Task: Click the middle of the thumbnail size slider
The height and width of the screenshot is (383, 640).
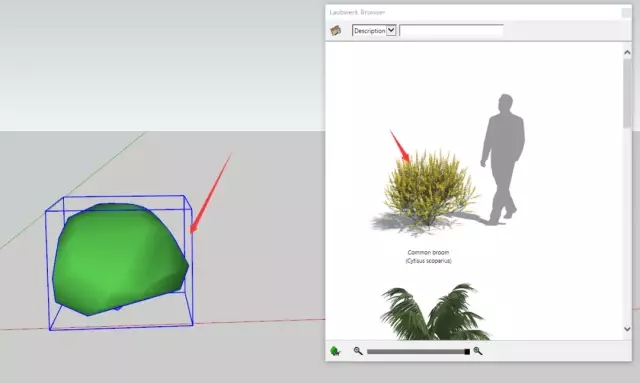Action: 418,351
